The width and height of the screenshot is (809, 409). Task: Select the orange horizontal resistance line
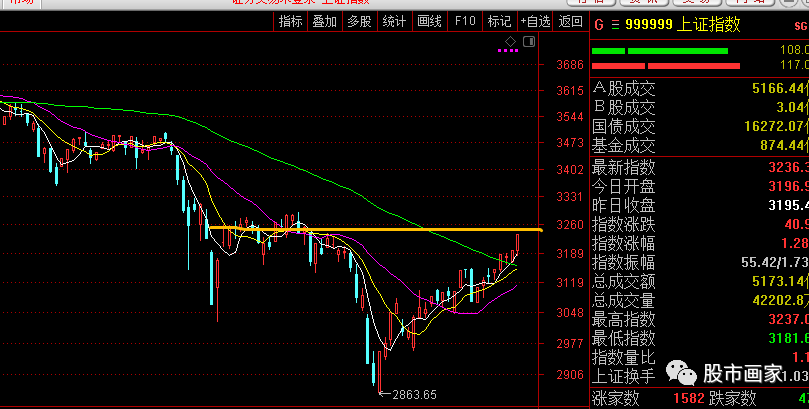tap(376, 228)
